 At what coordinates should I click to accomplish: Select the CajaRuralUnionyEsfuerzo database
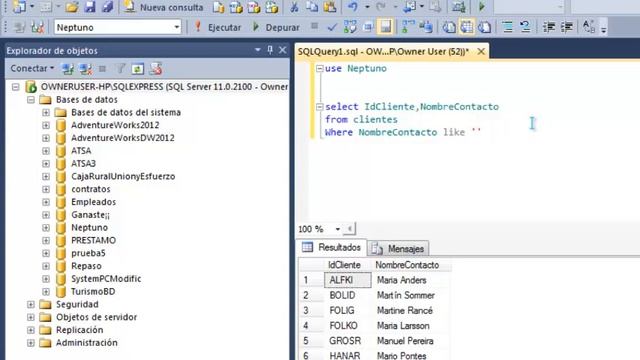pos(123,176)
